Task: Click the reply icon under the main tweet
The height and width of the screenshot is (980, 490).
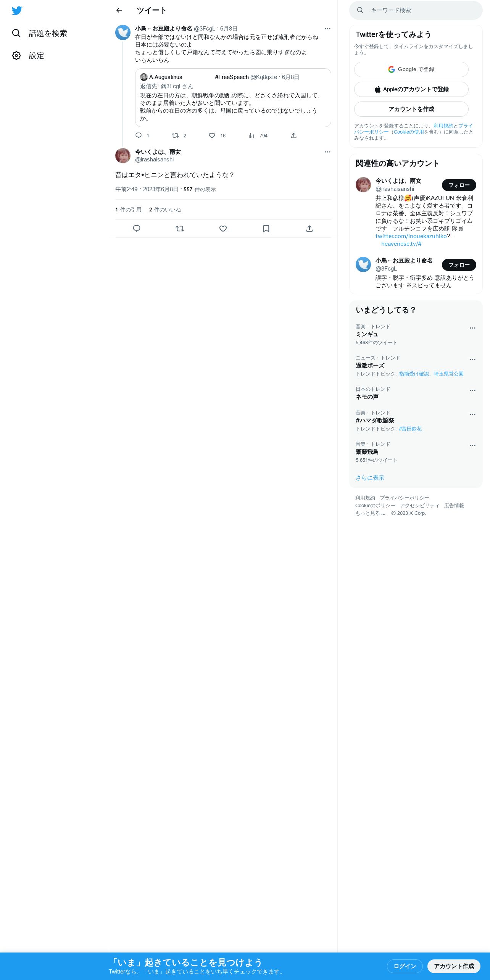Action: [x=137, y=229]
